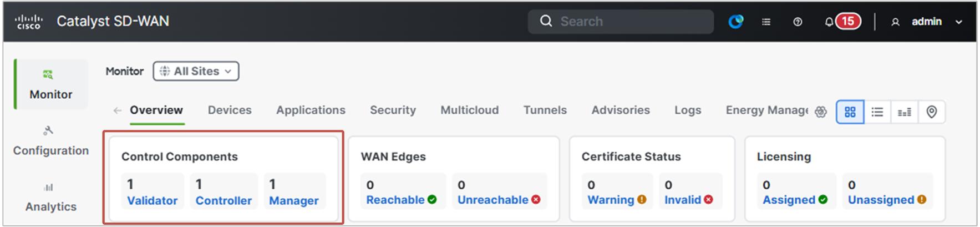Image resolution: width=980 pixels, height=227 pixels.
Task: Open notifications bell with 15 alerts
Action: point(842,22)
